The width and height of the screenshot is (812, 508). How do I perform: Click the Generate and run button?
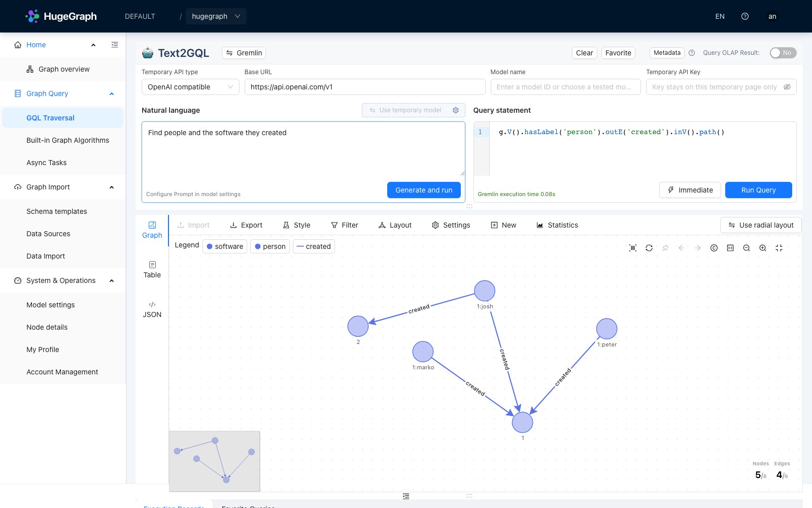[x=424, y=190]
